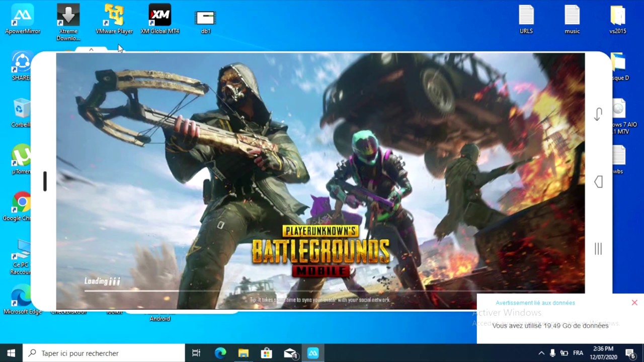Select the wbs file on the desktop
This screenshot has width=644, height=362.
pos(618,160)
